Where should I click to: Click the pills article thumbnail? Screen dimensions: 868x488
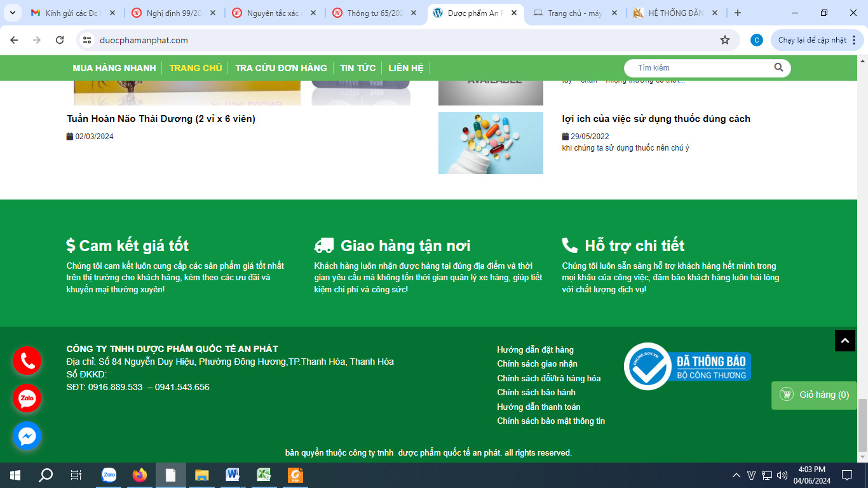[x=491, y=143]
